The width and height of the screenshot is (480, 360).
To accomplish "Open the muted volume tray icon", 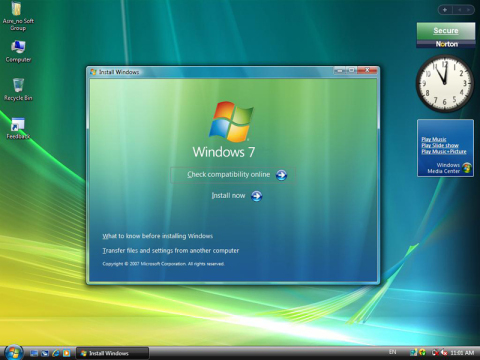I will (x=444, y=352).
